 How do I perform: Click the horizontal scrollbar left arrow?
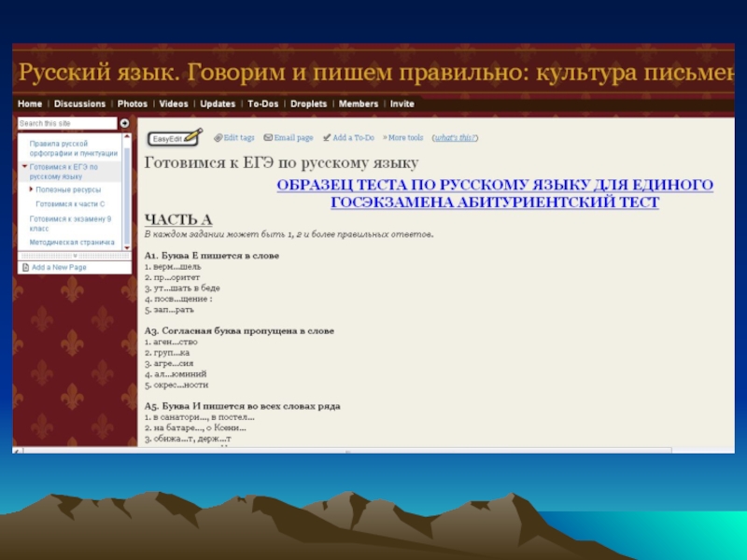click(17, 451)
